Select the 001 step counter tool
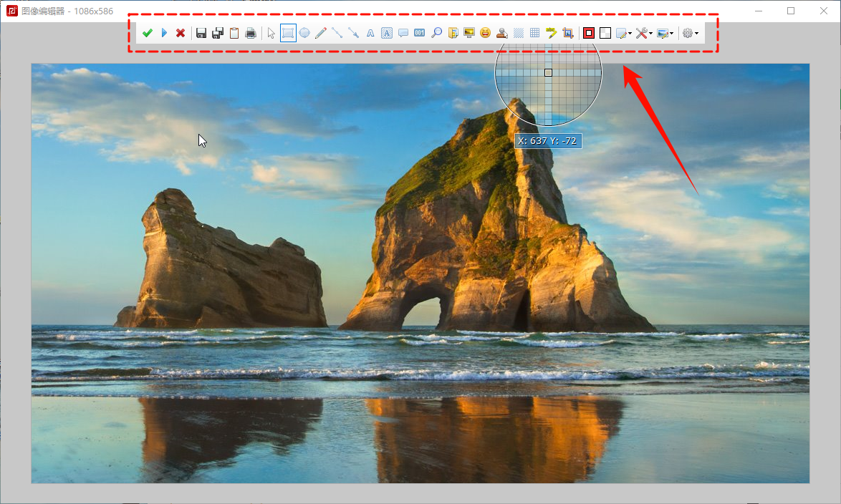 pos(420,33)
